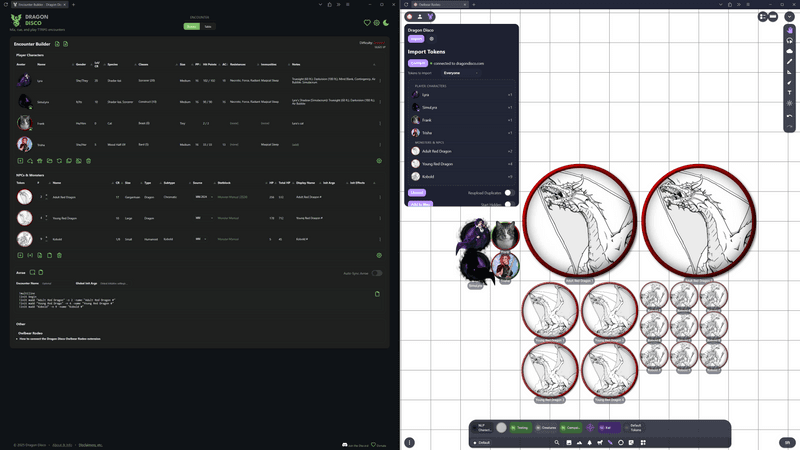This screenshot has height=450, width=800.
Task: Open source dropdown for Adult Red Dragon
Action: (x=204, y=197)
